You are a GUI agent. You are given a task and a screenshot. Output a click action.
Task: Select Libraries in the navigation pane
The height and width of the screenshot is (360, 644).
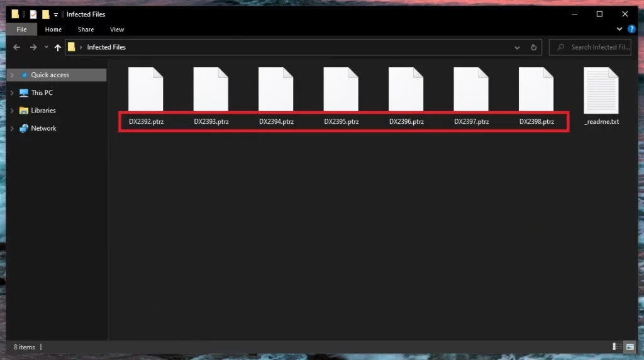pyautogui.click(x=43, y=111)
